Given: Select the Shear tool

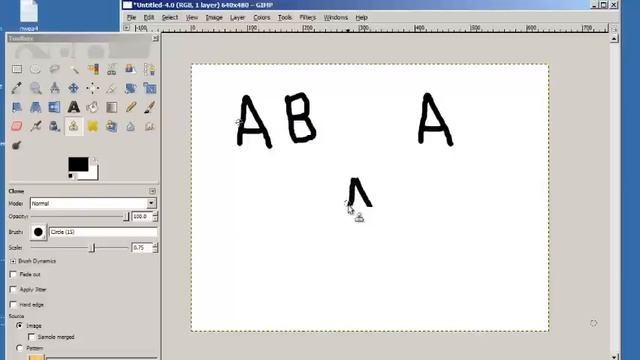Looking at the screenshot, I should [x=17, y=107].
